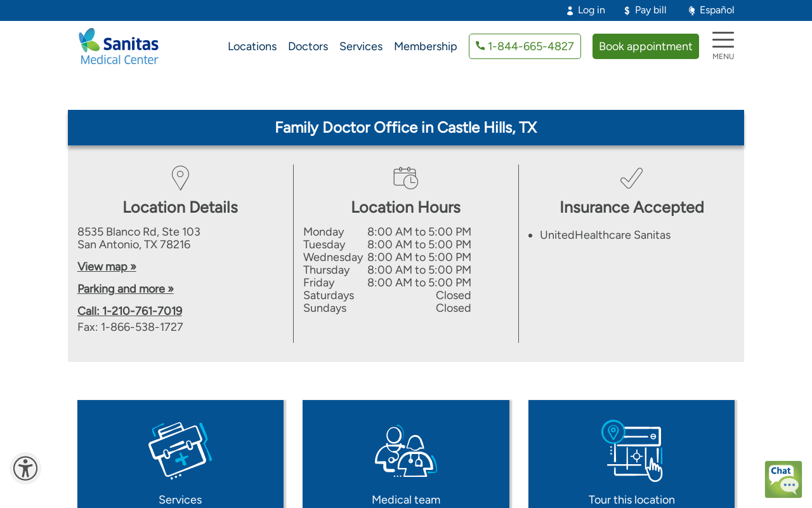Click the Book appointment button
The width and height of the screenshot is (812, 508).
(646, 46)
